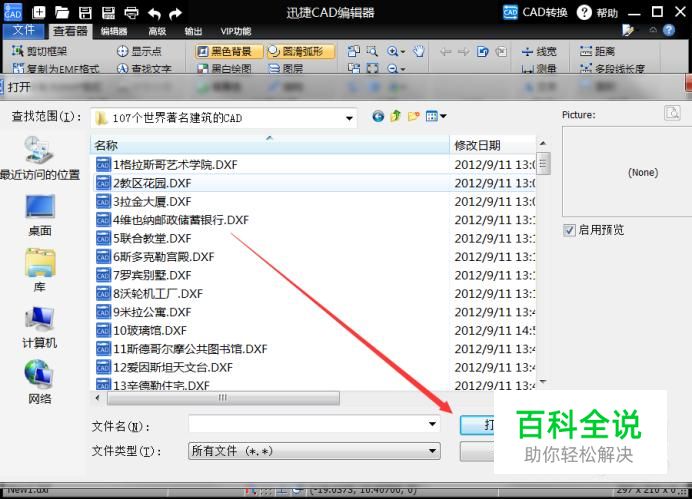Sort by the 修改日期 date column header
The width and height of the screenshot is (692, 499).
pyautogui.click(x=493, y=145)
